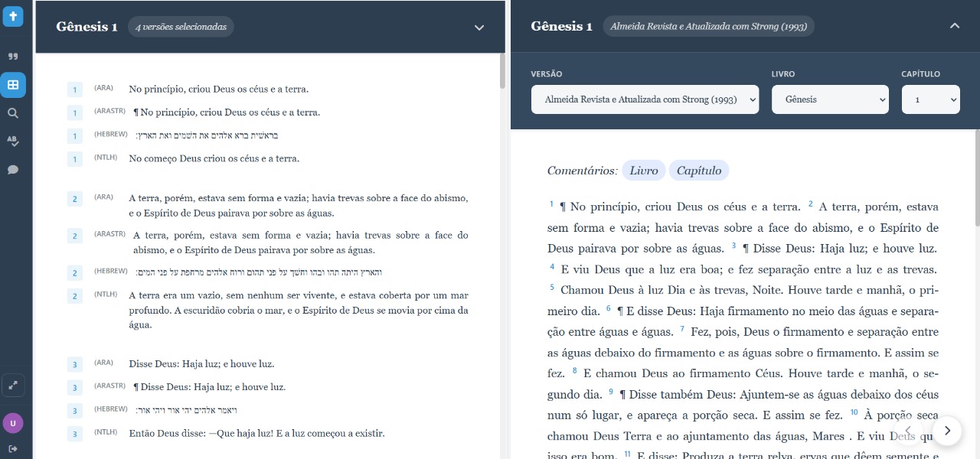Collapse the right Gênesis 1 panel chevron
This screenshot has height=459, width=980.
click(x=954, y=26)
